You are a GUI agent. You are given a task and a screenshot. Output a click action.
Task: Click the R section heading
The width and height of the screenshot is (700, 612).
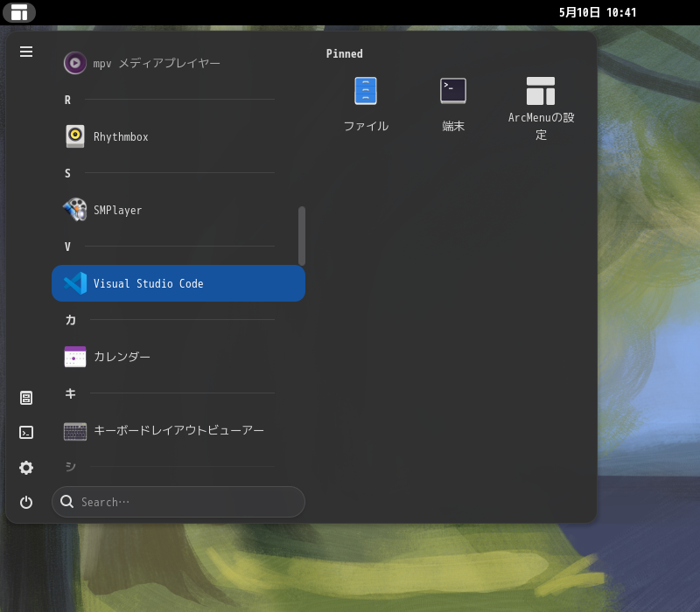[67, 100]
